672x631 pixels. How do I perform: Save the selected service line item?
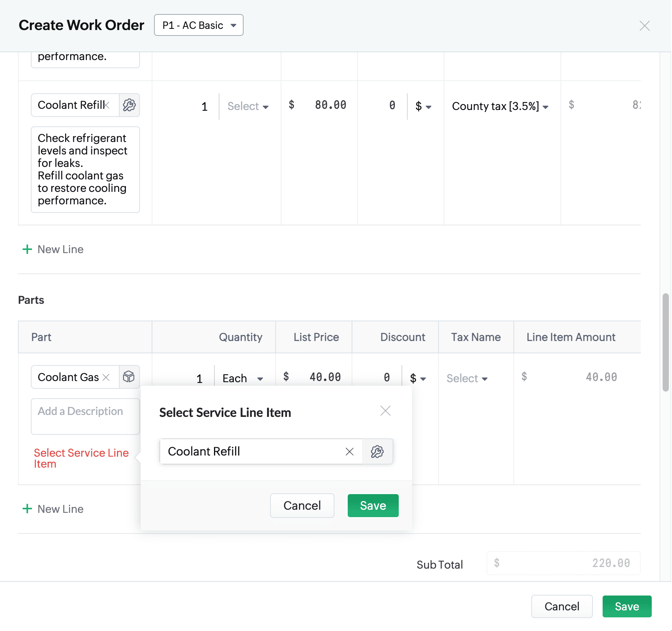click(373, 506)
